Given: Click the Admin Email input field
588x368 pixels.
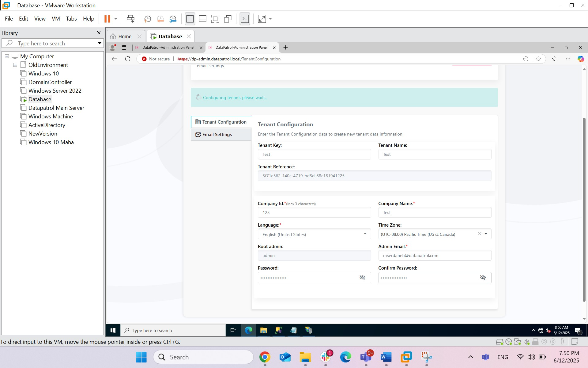Looking at the screenshot, I should point(435,255).
